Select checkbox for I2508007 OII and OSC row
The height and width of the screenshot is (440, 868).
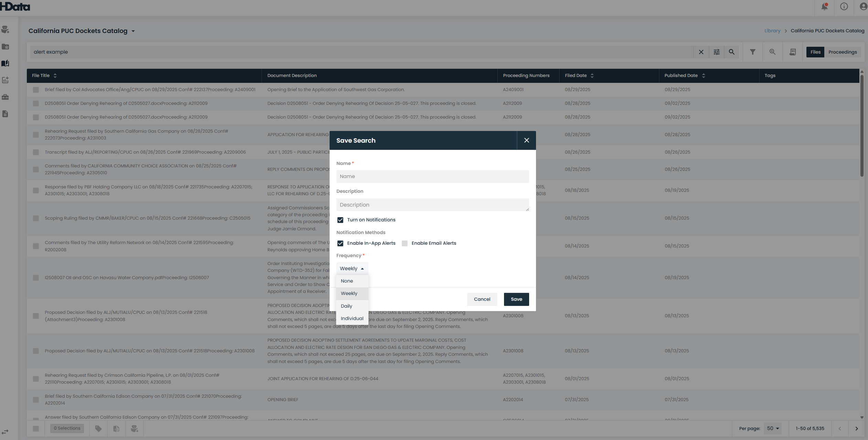[36, 278]
